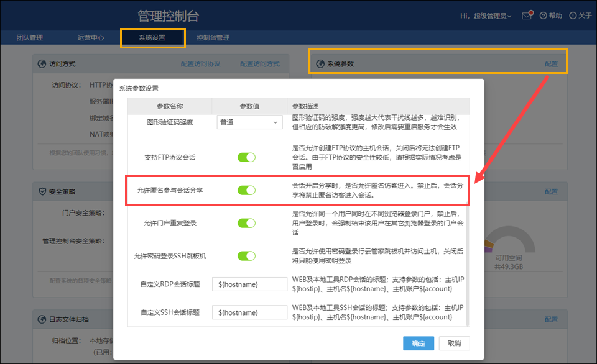Click the globe icon beside 日志文件归档
The height and width of the screenshot is (364, 597).
[x=42, y=319]
